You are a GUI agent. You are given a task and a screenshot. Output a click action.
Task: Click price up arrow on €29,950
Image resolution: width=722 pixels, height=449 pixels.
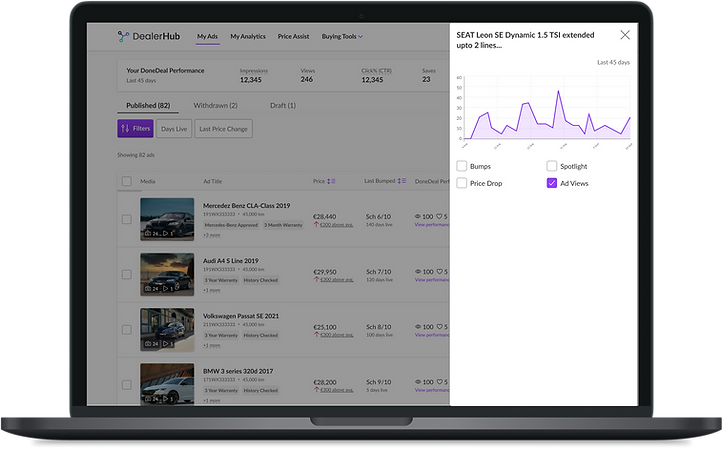316,280
